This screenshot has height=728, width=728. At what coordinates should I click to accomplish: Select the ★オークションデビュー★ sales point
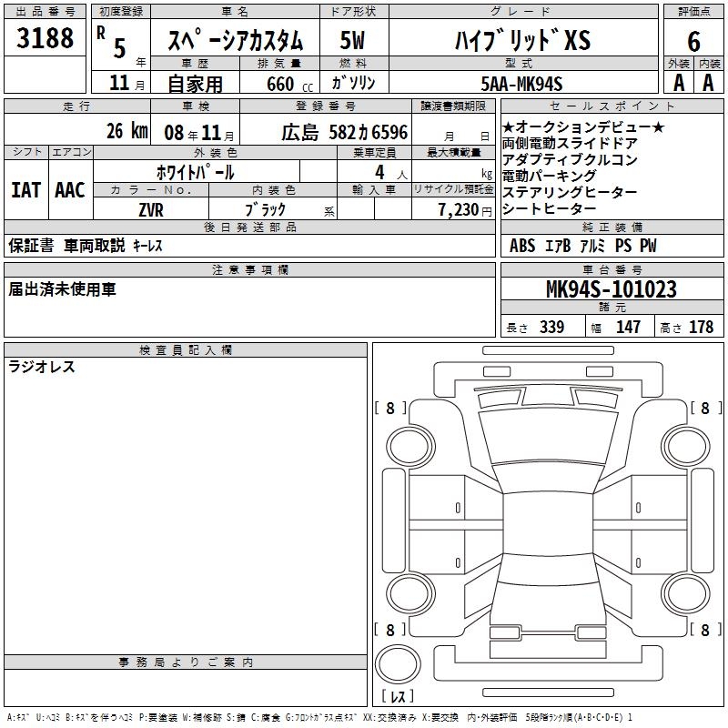pos(583,126)
